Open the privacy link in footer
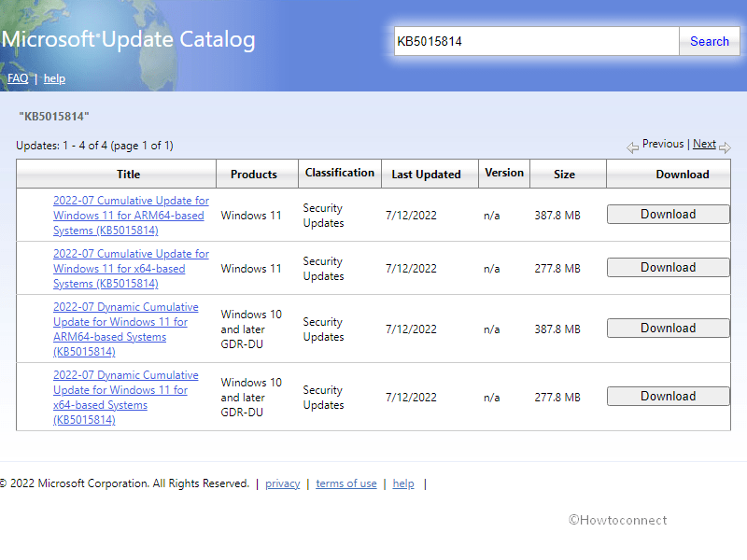747x560 pixels. [x=283, y=483]
